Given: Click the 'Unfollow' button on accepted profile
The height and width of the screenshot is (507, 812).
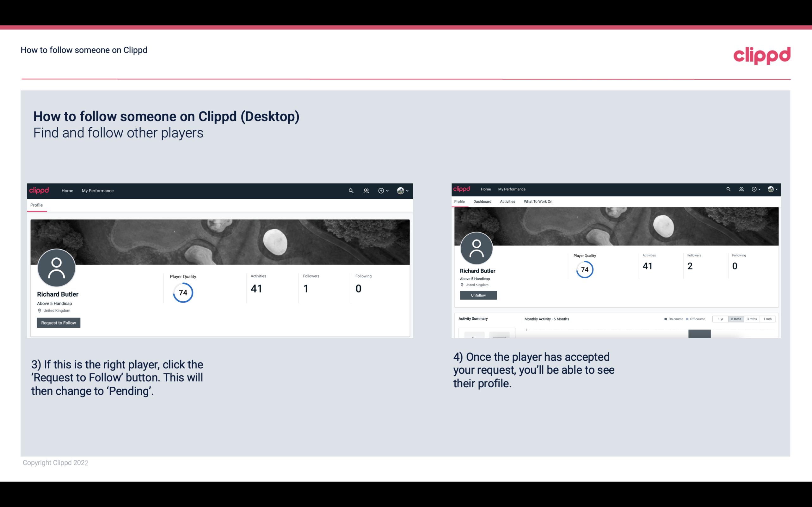Looking at the screenshot, I should click(x=477, y=295).
